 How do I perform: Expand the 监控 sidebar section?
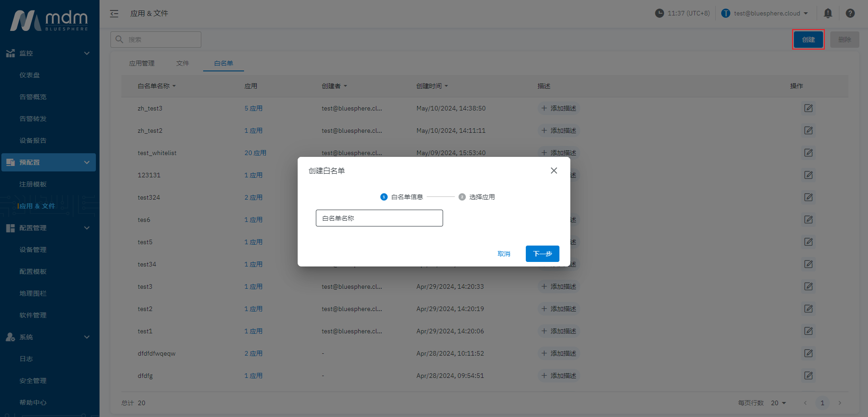86,53
